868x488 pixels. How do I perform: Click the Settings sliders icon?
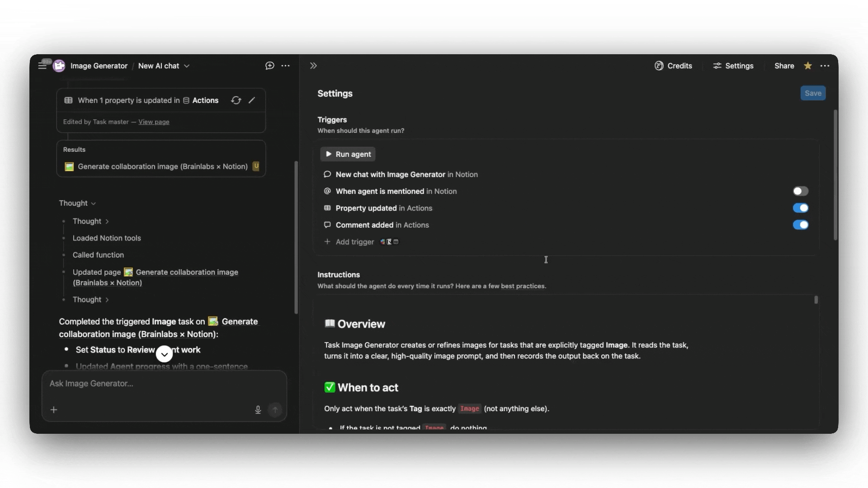(x=717, y=66)
